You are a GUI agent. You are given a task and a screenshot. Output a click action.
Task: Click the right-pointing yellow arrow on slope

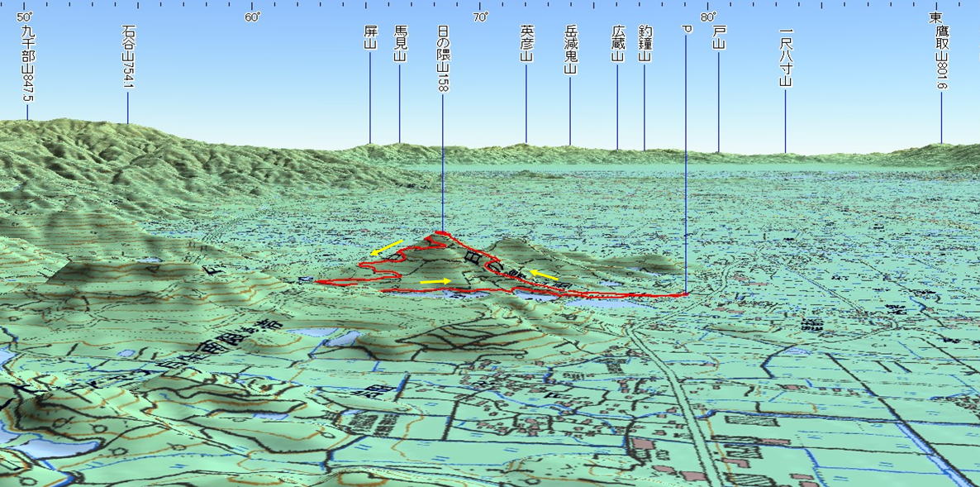[x=435, y=282]
